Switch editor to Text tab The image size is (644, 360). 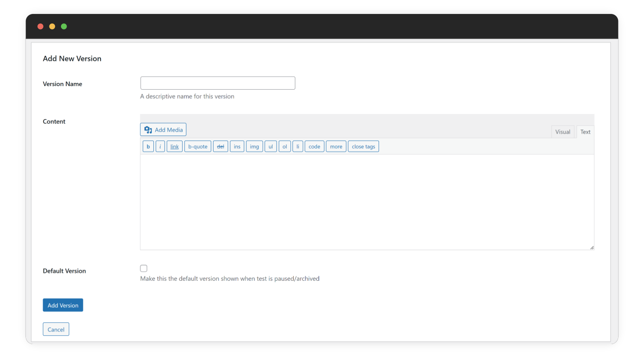coord(585,132)
